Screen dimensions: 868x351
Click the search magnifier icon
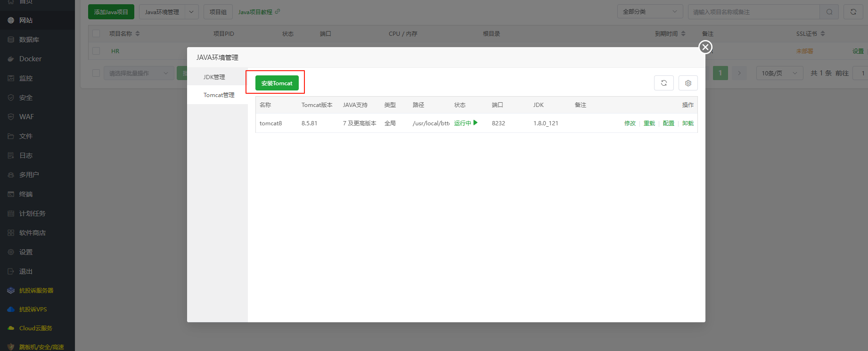829,12
